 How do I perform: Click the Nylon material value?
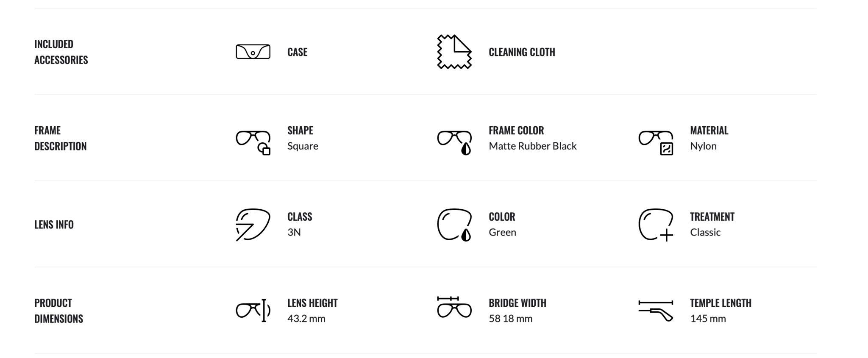(703, 146)
